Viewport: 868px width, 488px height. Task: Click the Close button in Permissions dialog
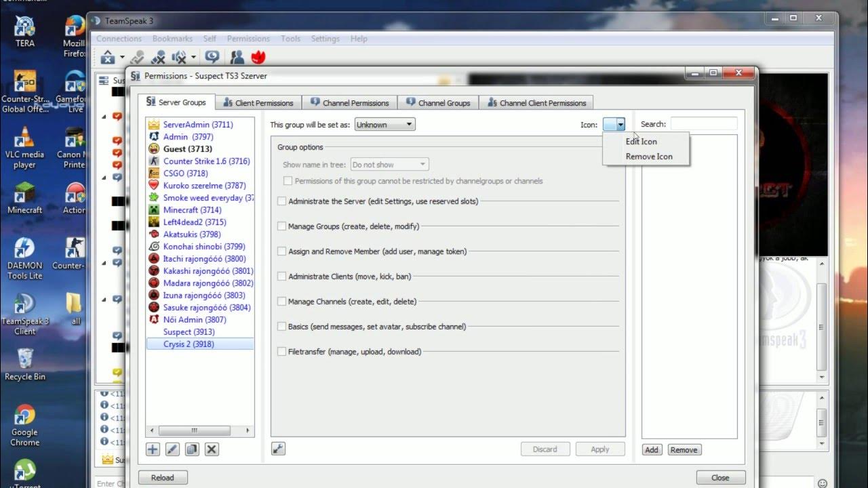coord(720,478)
